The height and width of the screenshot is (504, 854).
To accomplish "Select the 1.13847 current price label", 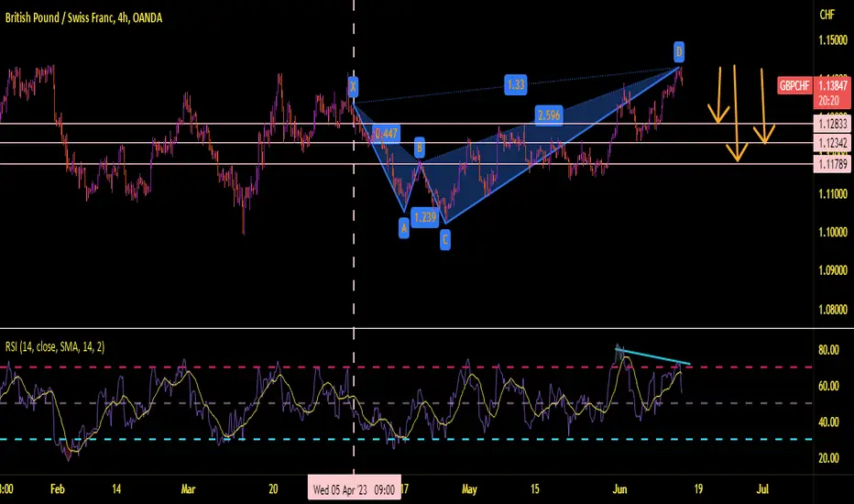I will (x=832, y=85).
